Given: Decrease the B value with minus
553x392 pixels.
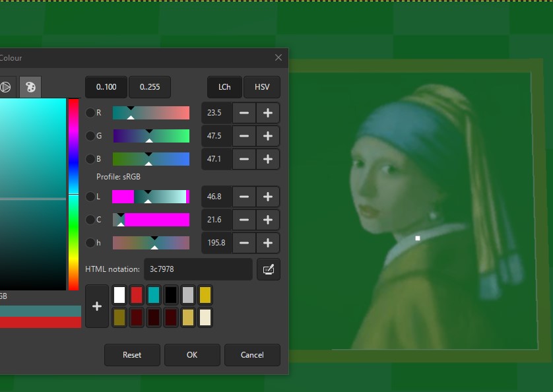Looking at the screenshot, I should pos(244,159).
